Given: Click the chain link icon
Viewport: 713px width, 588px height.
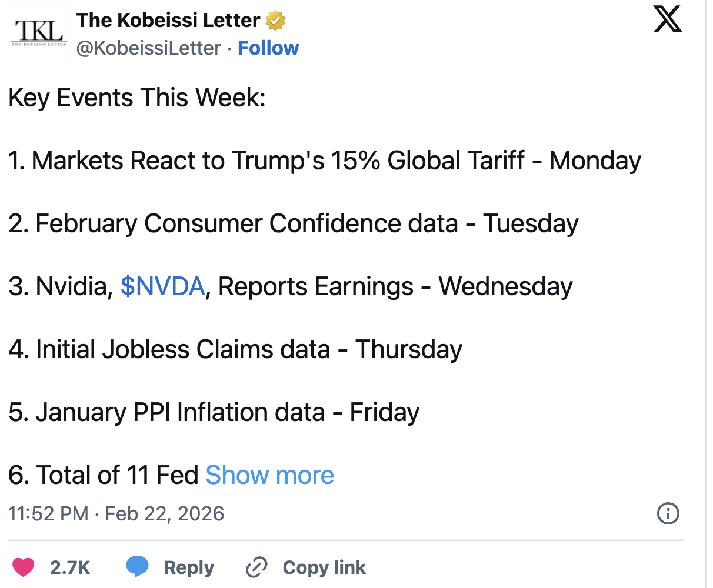Looking at the screenshot, I should [256, 567].
